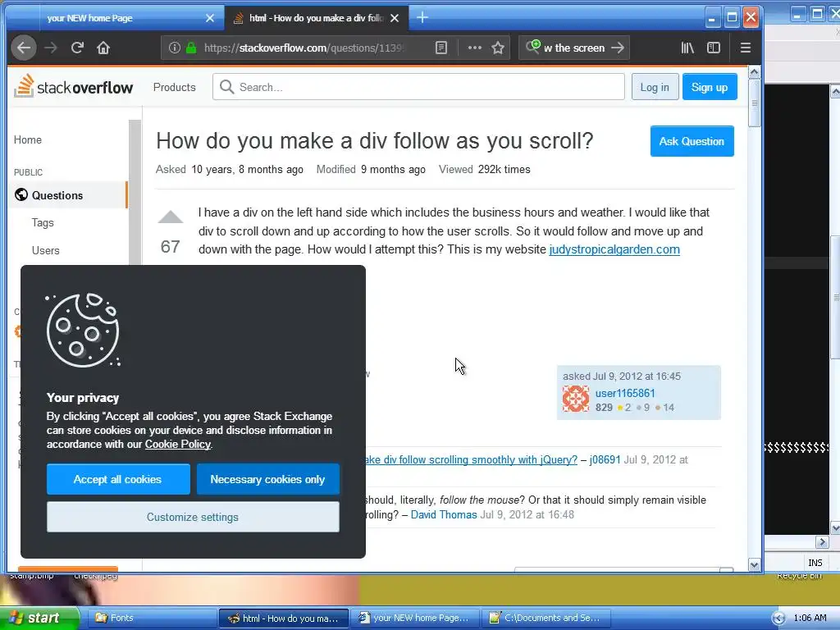Choose Necessary cookies only
Screen dimensions: 840x630
(268, 479)
